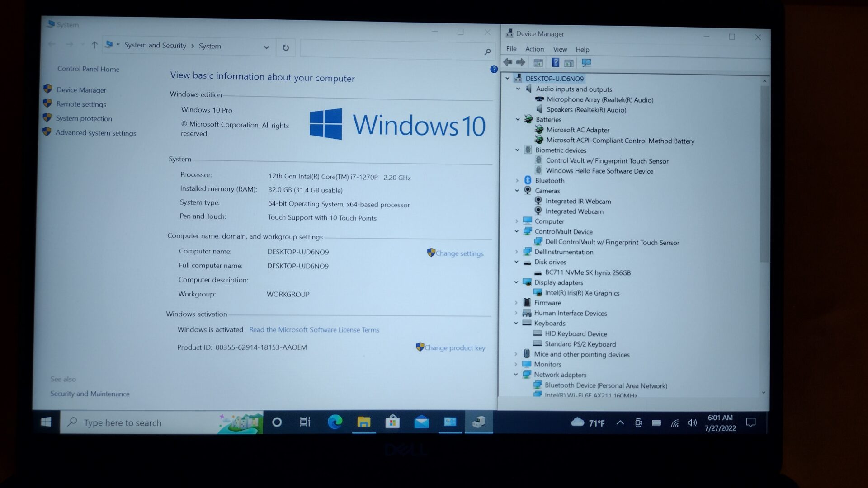
Task: Click the Device Manager vertical scrollbar
Action: pos(764,174)
